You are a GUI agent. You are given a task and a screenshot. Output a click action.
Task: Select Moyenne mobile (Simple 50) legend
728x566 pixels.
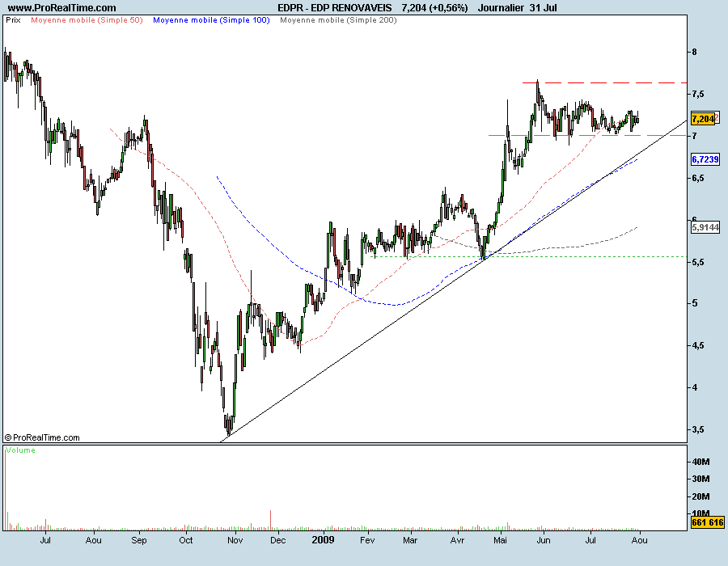pyautogui.click(x=87, y=20)
